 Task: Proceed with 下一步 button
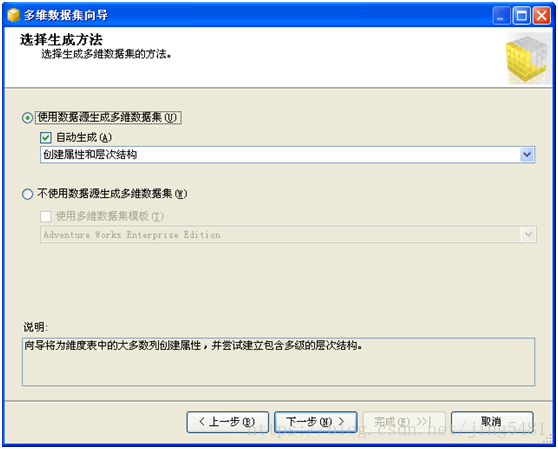316,422
